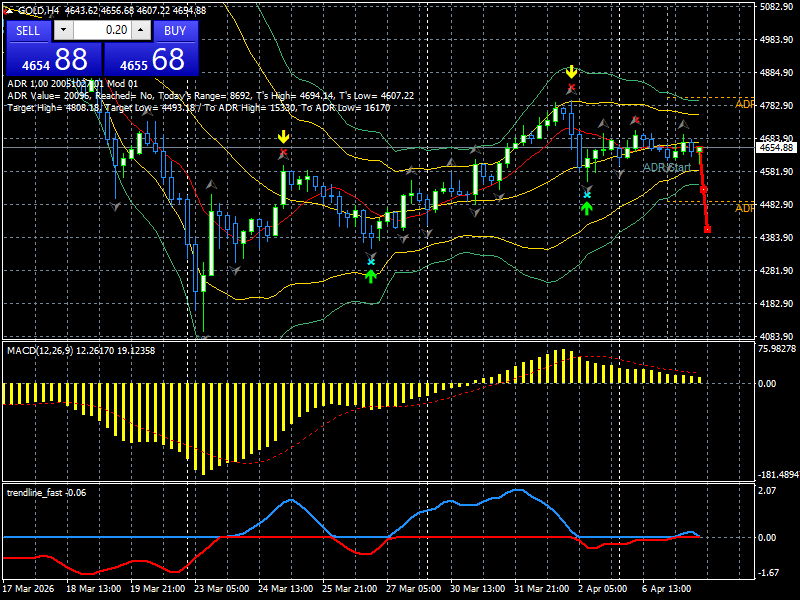This screenshot has height=600, width=800.
Task: Click the current price label 4654.88
Action: coord(777,147)
